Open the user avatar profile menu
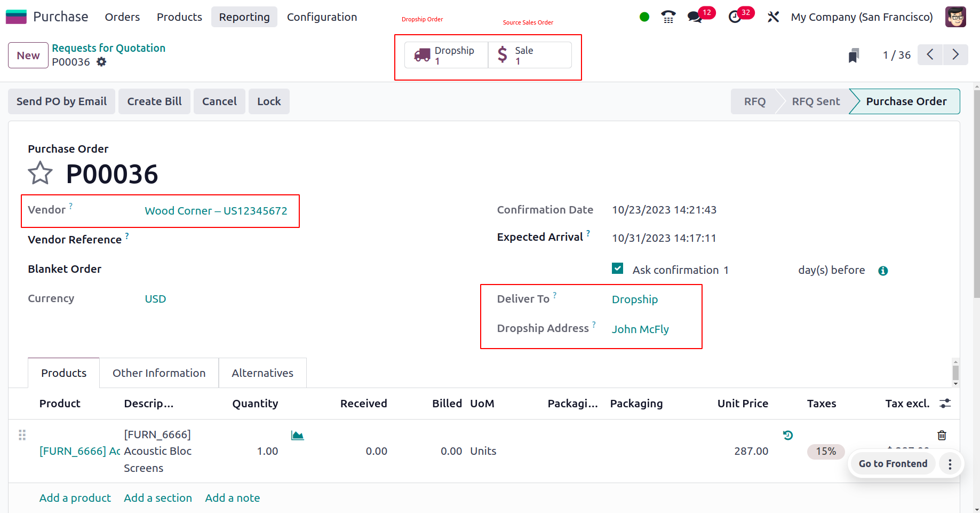This screenshot has height=513, width=980. point(955,17)
